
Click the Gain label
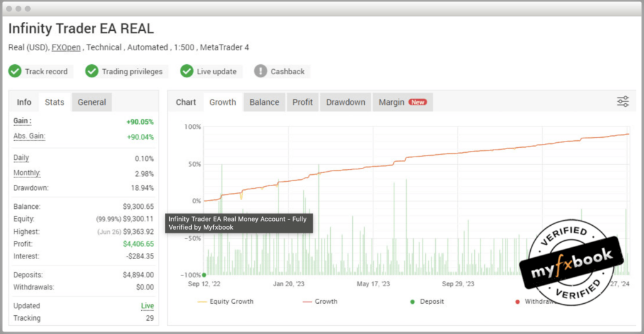click(x=22, y=121)
